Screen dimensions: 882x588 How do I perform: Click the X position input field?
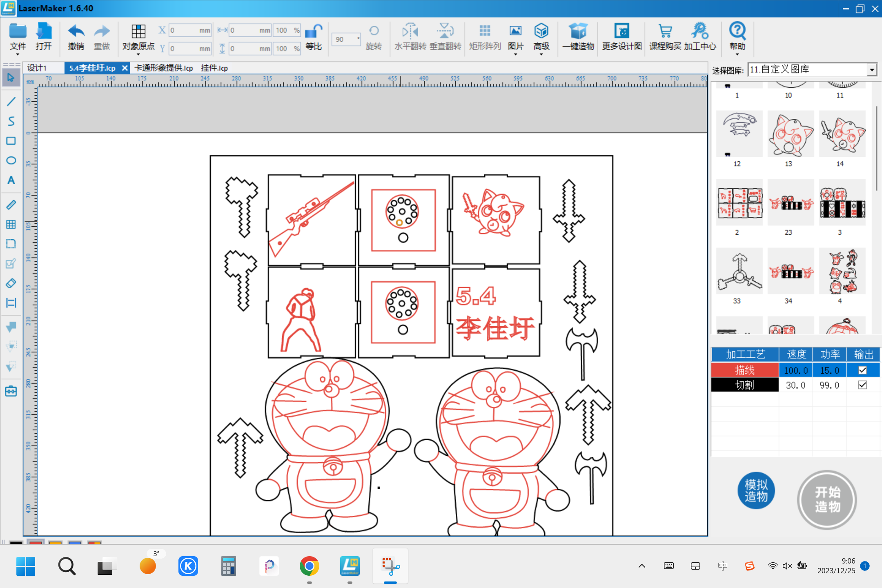pos(190,30)
